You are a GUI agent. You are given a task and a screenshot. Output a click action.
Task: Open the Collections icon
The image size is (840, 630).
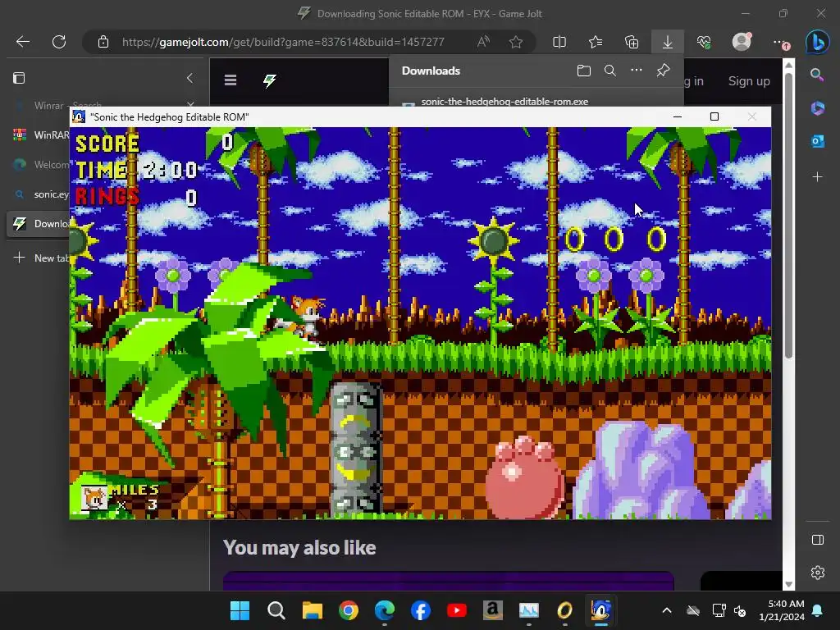632,42
